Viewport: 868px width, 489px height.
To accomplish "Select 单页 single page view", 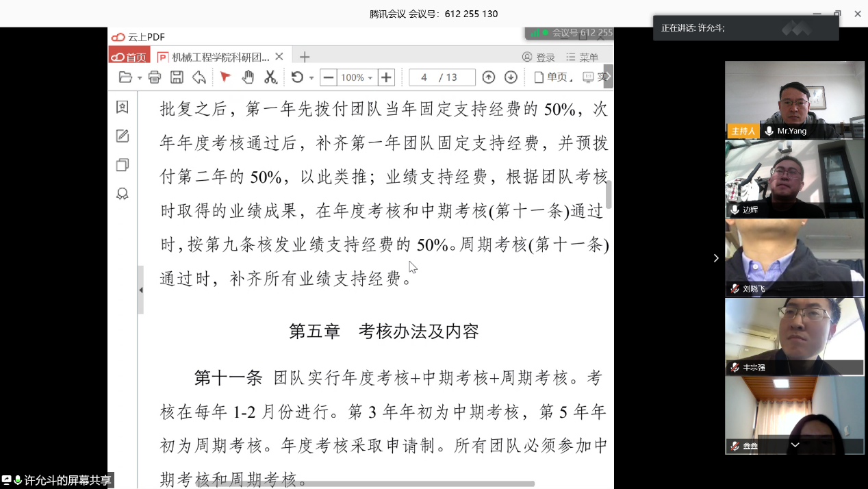I will (552, 77).
